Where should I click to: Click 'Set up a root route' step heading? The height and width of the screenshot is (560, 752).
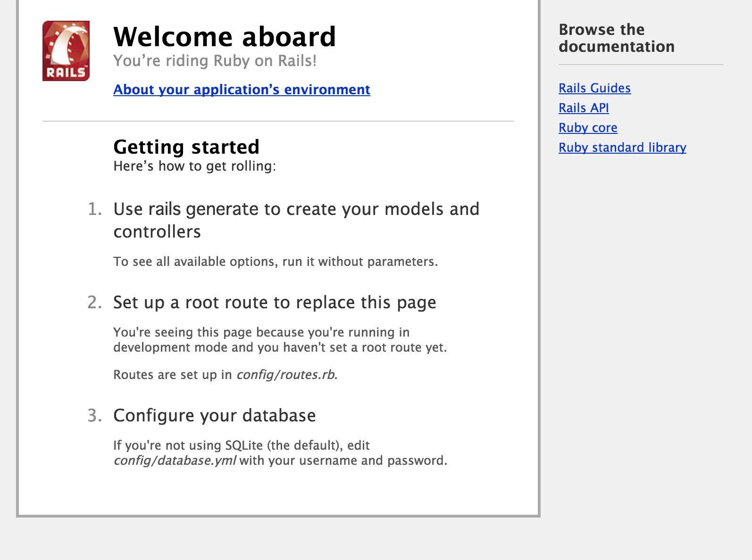point(275,303)
